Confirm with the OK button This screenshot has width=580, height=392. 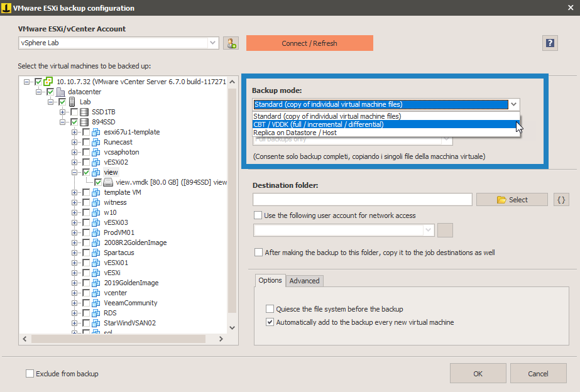coord(478,374)
